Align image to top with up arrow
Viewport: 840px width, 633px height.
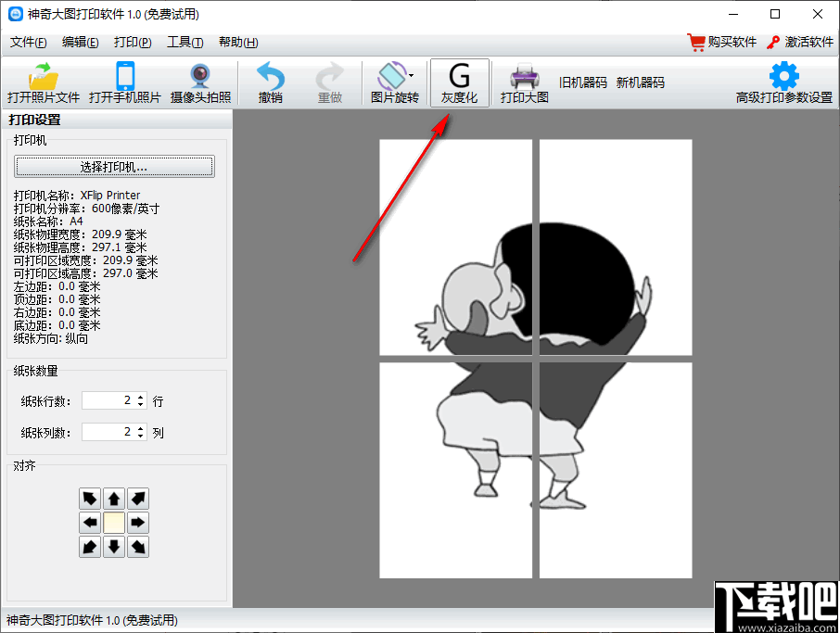(x=114, y=499)
